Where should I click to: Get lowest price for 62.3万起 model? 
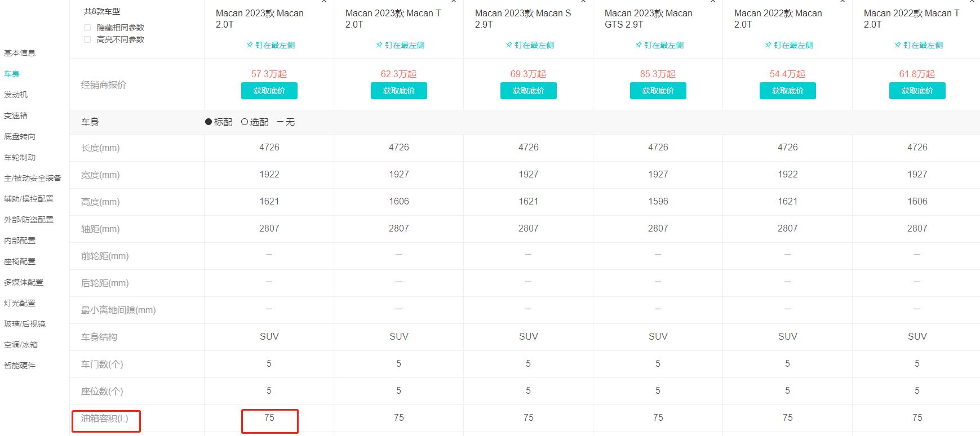[399, 91]
